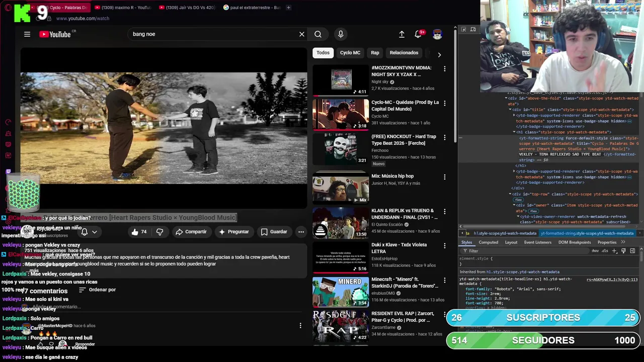Open options for KNOCKOUT Hard Trap beat
The height and width of the screenshot is (362, 644).
(x=444, y=137)
